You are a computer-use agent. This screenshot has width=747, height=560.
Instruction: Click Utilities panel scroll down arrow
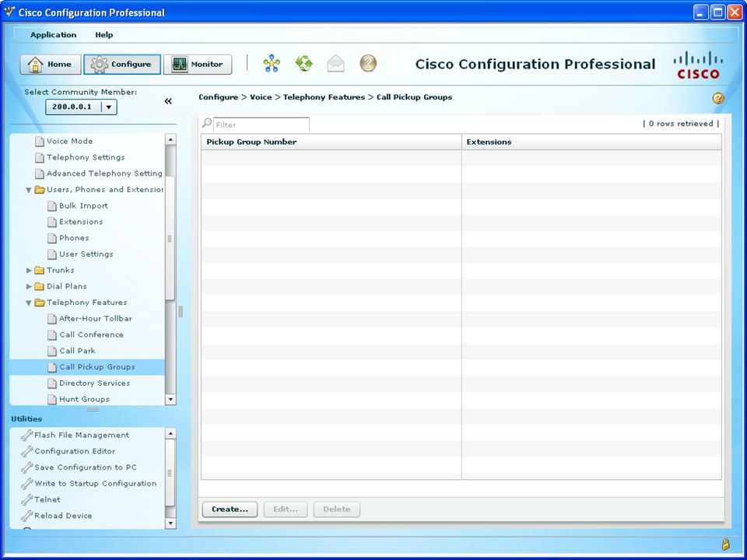[170, 523]
